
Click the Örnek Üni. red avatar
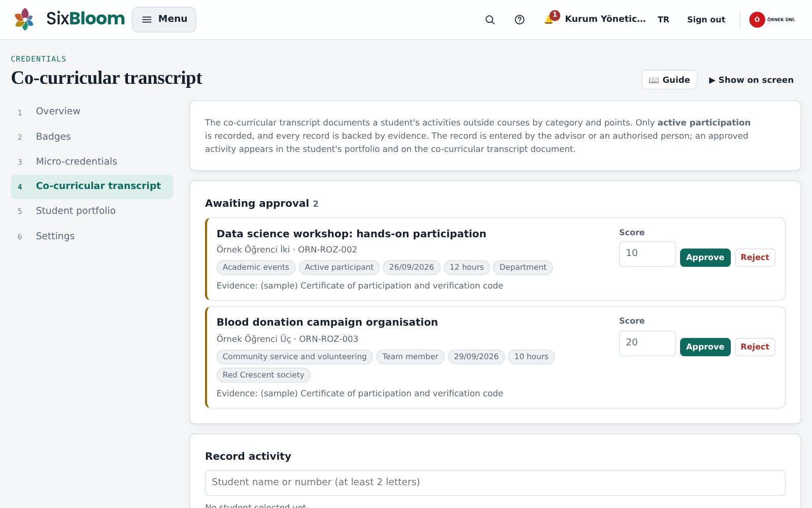click(x=757, y=19)
